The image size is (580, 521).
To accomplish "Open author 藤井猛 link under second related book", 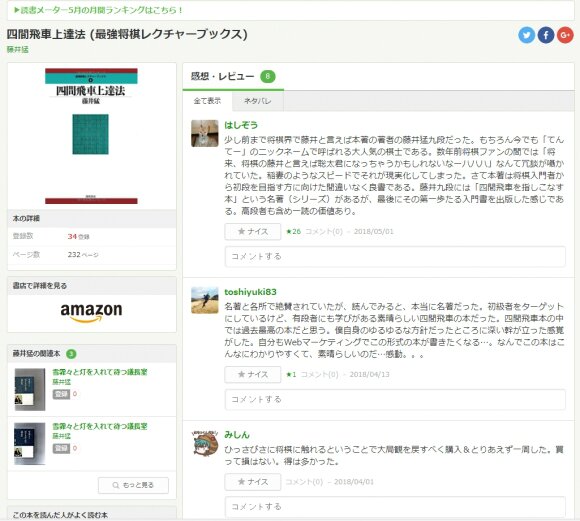I will [61, 436].
